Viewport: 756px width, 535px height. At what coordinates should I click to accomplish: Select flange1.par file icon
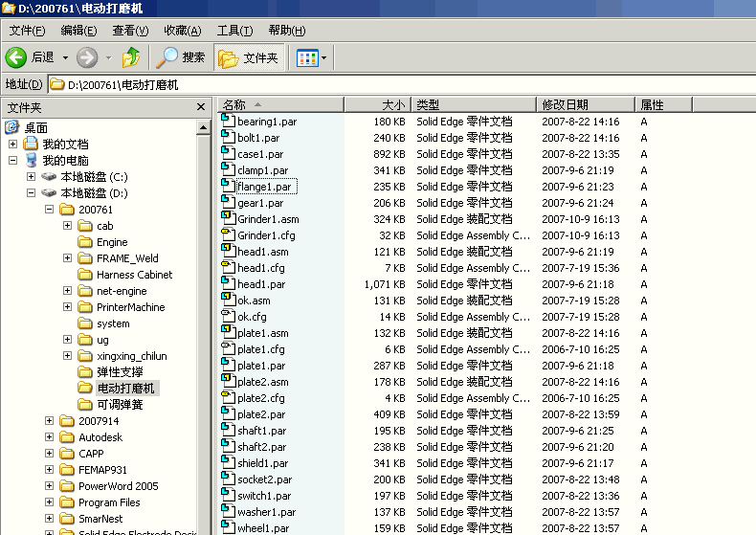click(228, 186)
